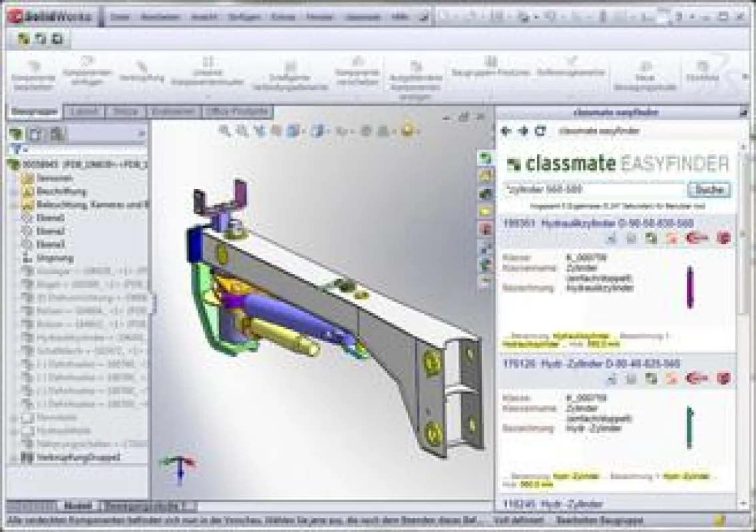Screen dimensions: 756x532
Task: Switch to the Modell bottom tab
Action: pyautogui.click(x=78, y=506)
